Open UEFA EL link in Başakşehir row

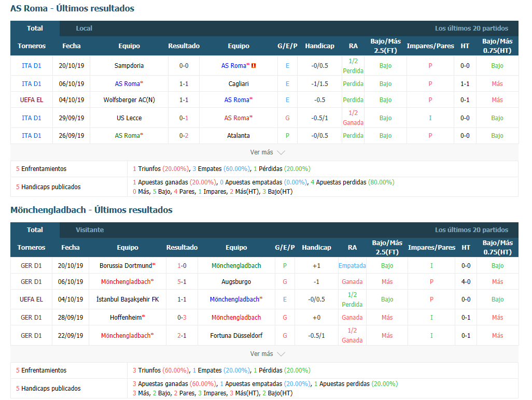pos(31,299)
